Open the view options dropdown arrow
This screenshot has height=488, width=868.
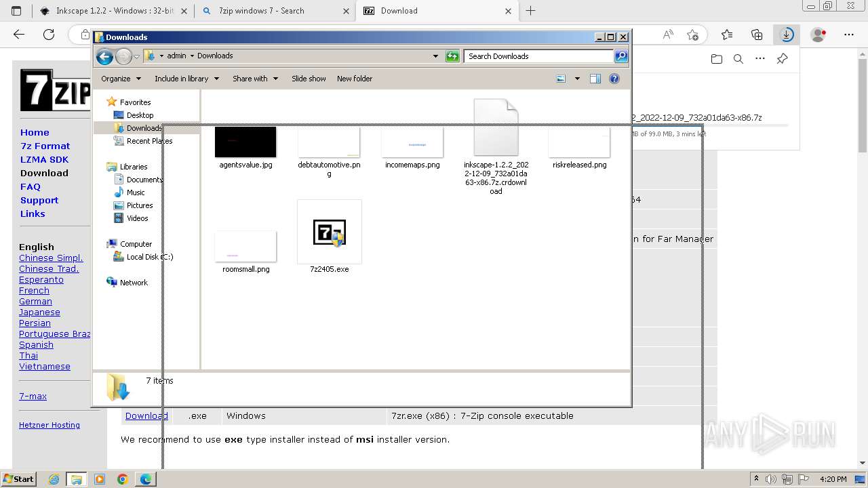(577, 79)
